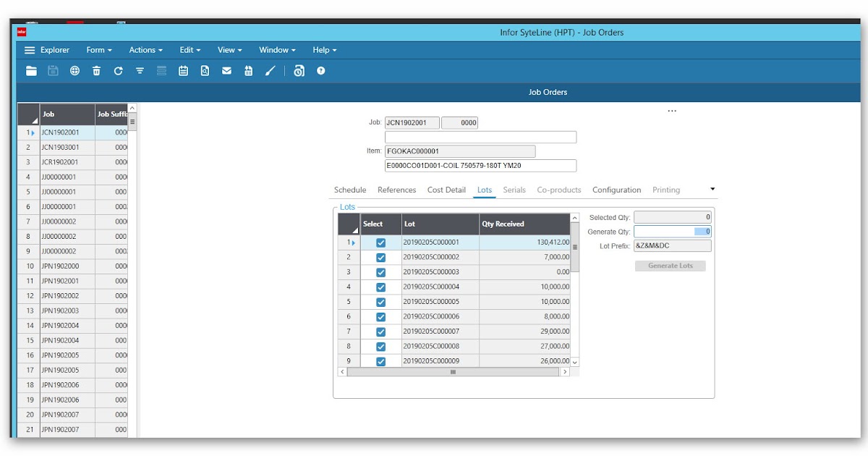
Task: Open a form using the folder icon
Action: (x=30, y=70)
